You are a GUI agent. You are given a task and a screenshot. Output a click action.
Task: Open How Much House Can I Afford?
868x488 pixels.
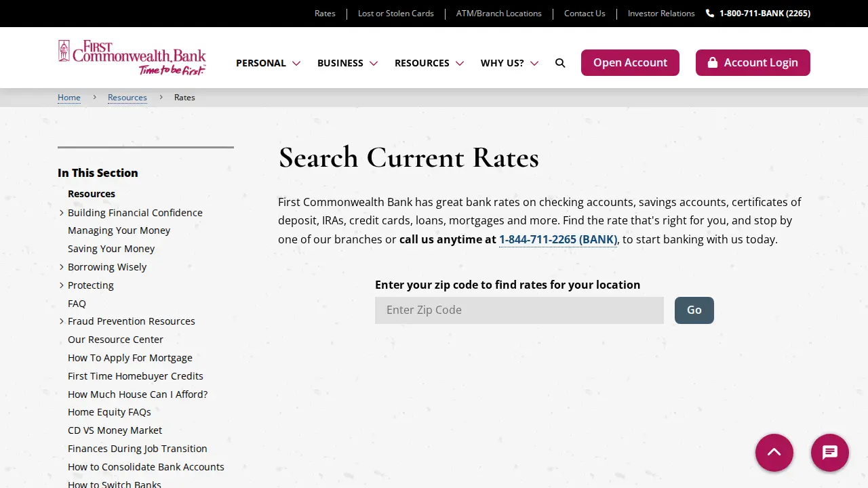138,394
